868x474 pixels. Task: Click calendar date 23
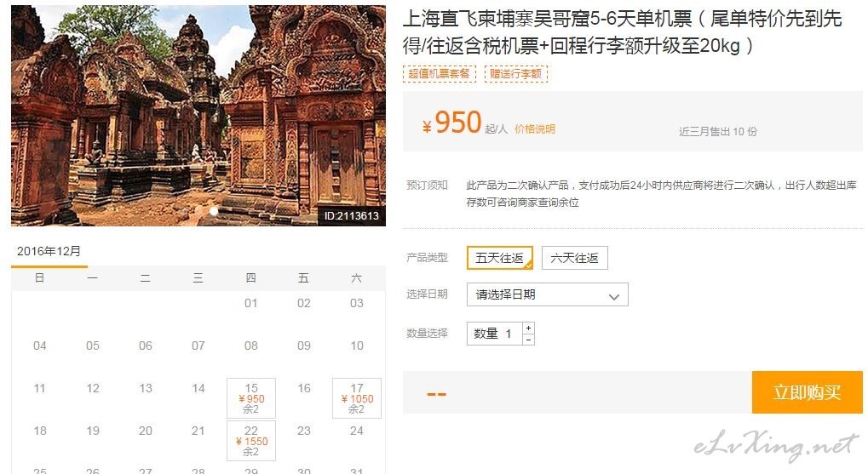point(304,431)
